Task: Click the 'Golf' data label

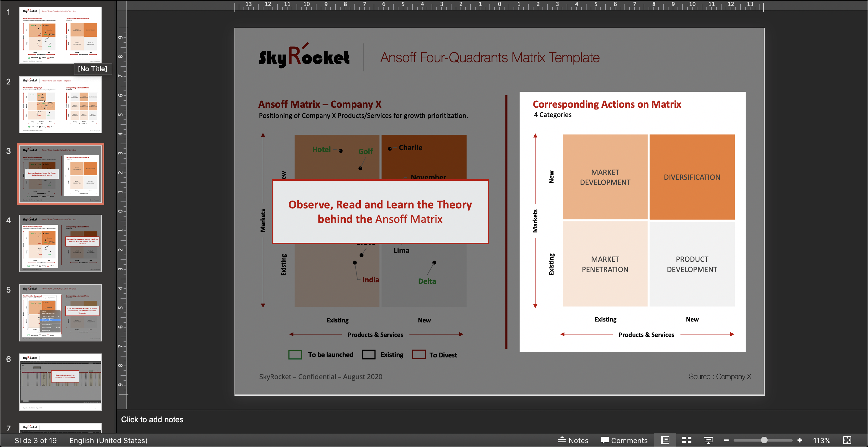Action: tap(365, 151)
